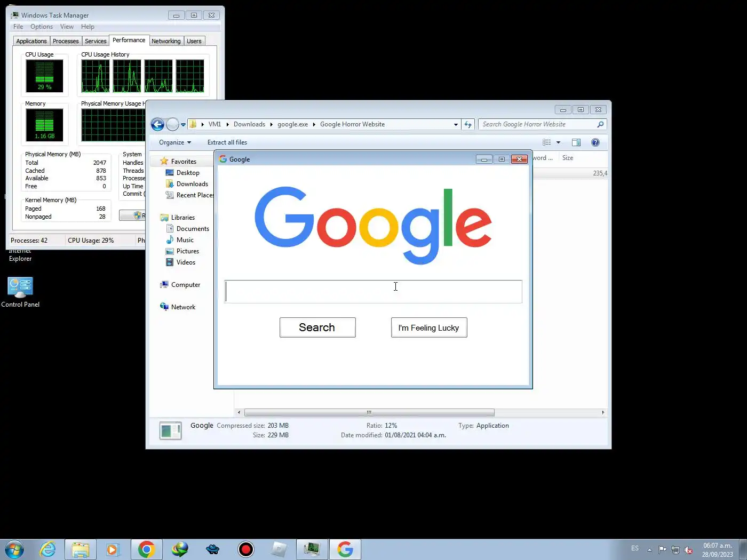Click the Explorer Back arrow button
Image resolution: width=747 pixels, height=560 pixels.
tap(157, 124)
